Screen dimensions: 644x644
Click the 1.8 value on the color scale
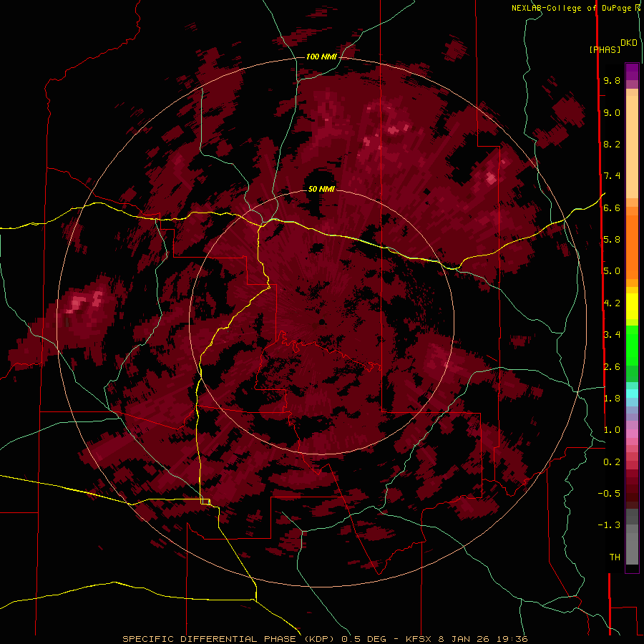(x=612, y=399)
